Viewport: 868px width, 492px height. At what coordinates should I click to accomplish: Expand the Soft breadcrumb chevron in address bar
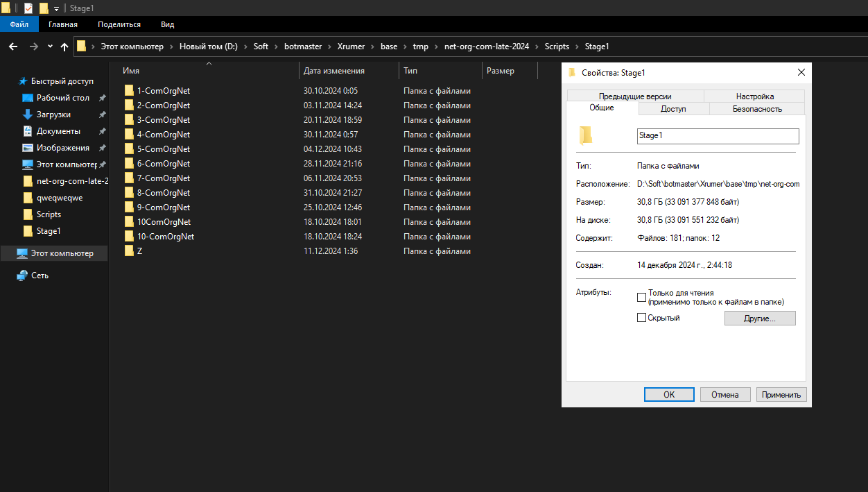tap(275, 46)
